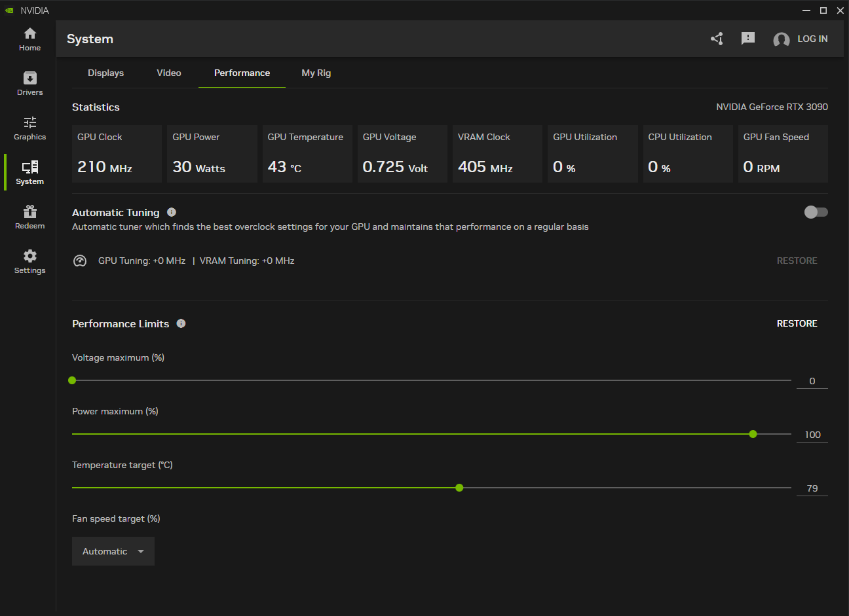Click the Automatic Tuning info icon
Viewport: 849px width, 616px height.
coord(172,212)
